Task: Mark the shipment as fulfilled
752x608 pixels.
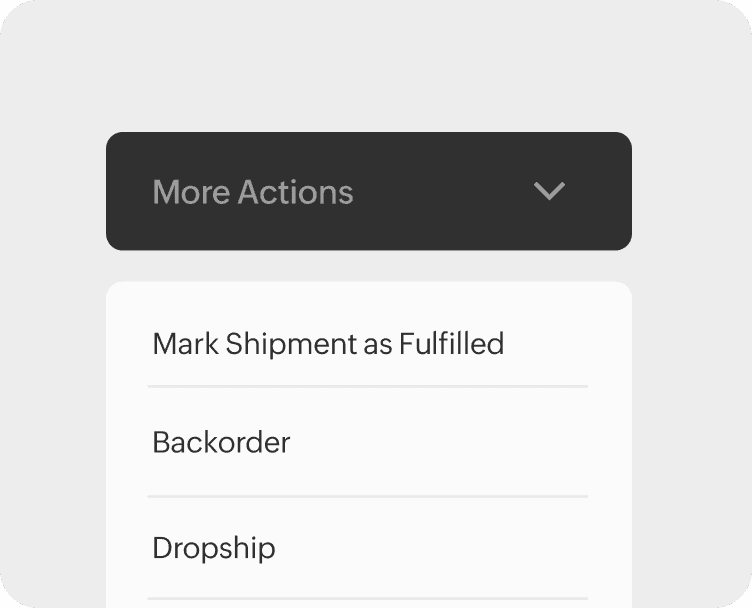Action: [328, 344]
